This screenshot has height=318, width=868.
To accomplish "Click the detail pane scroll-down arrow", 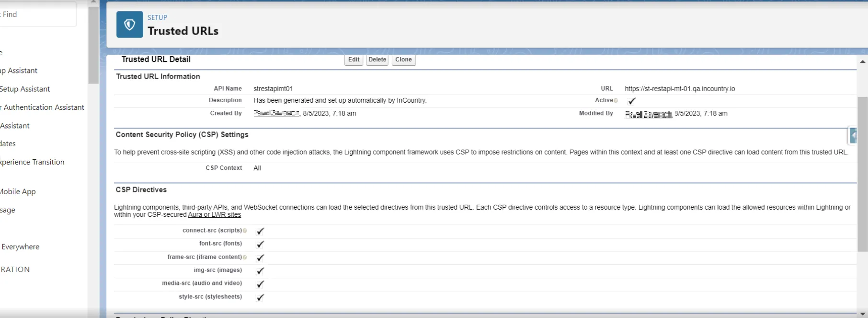I will [x=863, y=314].
